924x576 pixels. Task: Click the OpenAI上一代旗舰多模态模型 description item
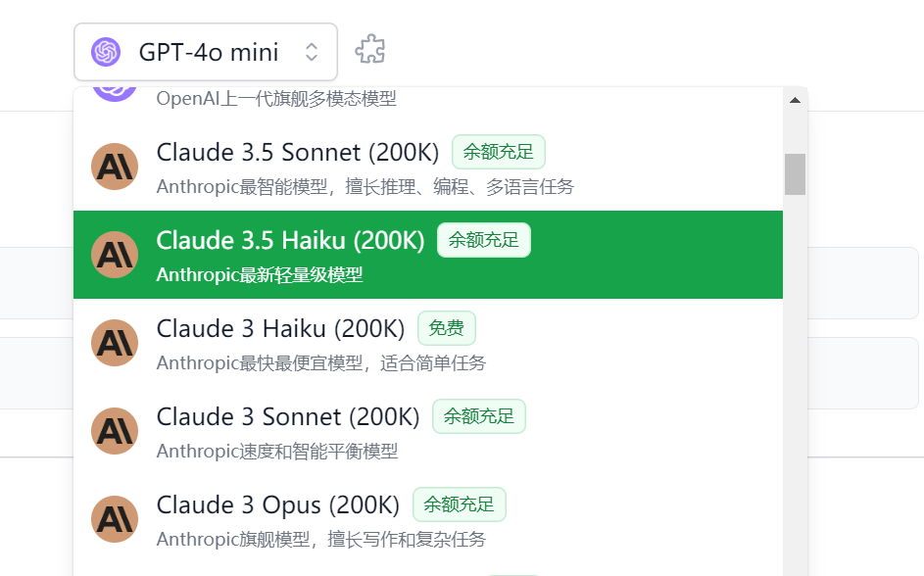coord(276,98)
